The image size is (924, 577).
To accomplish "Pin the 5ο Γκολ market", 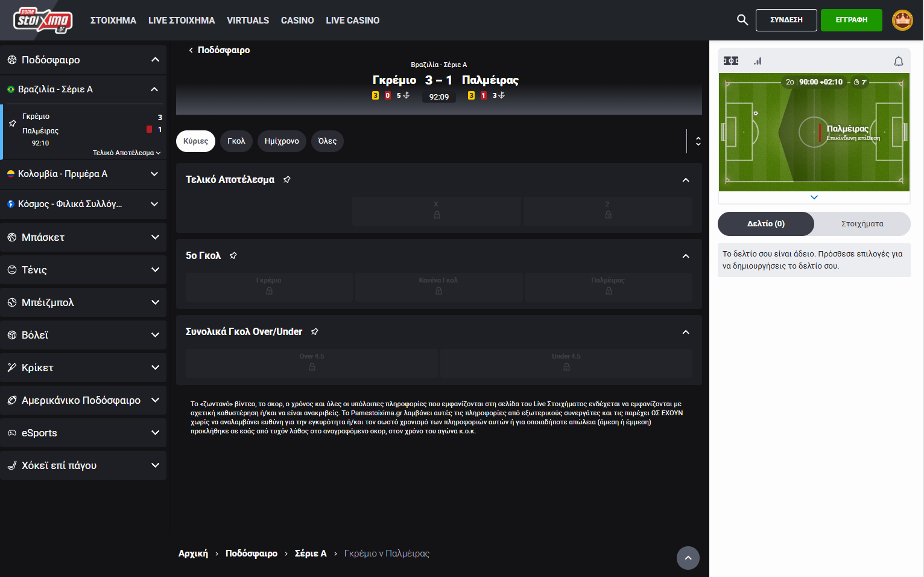I will coord(233,256).
